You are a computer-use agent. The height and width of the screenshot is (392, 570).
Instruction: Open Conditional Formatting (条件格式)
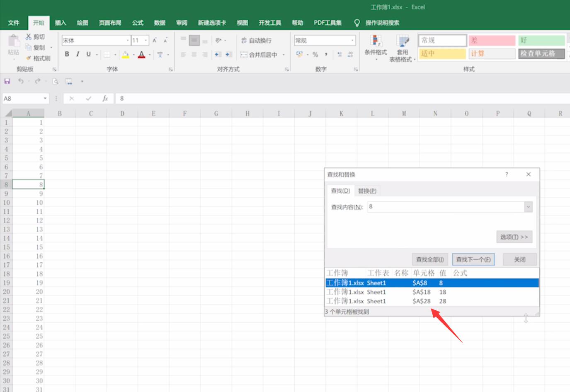tap(376, 48)
